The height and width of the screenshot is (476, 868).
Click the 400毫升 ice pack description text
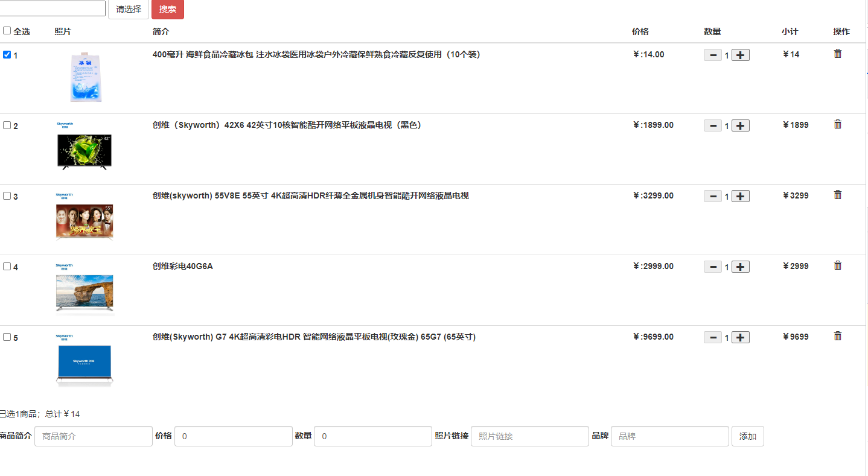316,54
